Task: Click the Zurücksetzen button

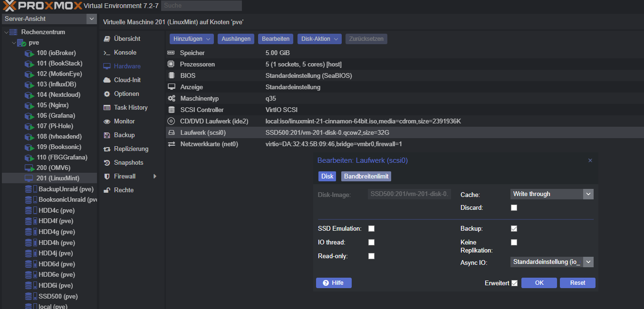Action: [x=366, y=39]
